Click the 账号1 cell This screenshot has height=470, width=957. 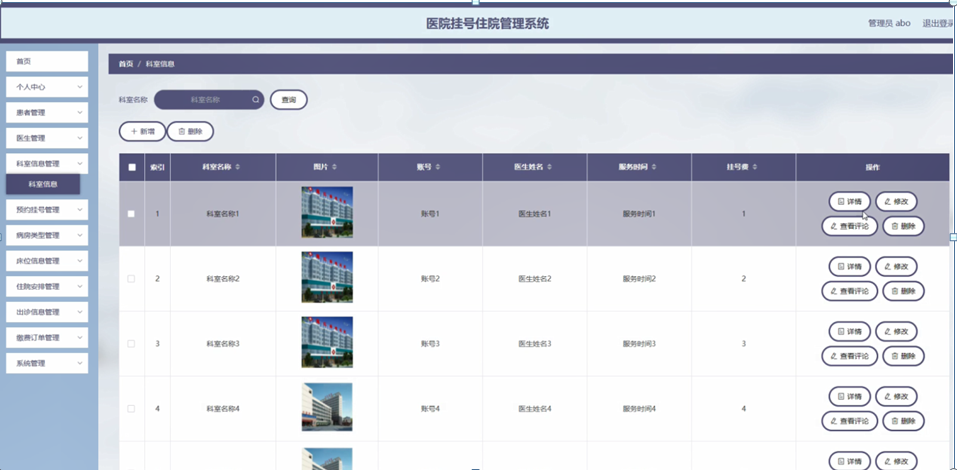pos(430,214)
